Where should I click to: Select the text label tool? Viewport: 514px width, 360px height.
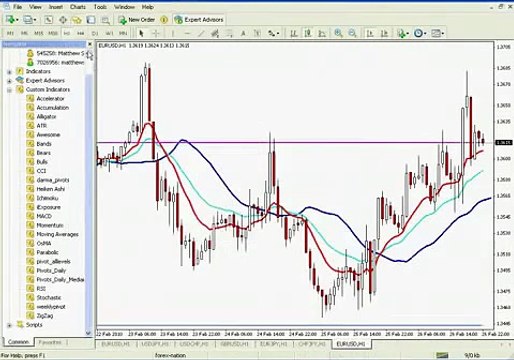click(257, 33)
